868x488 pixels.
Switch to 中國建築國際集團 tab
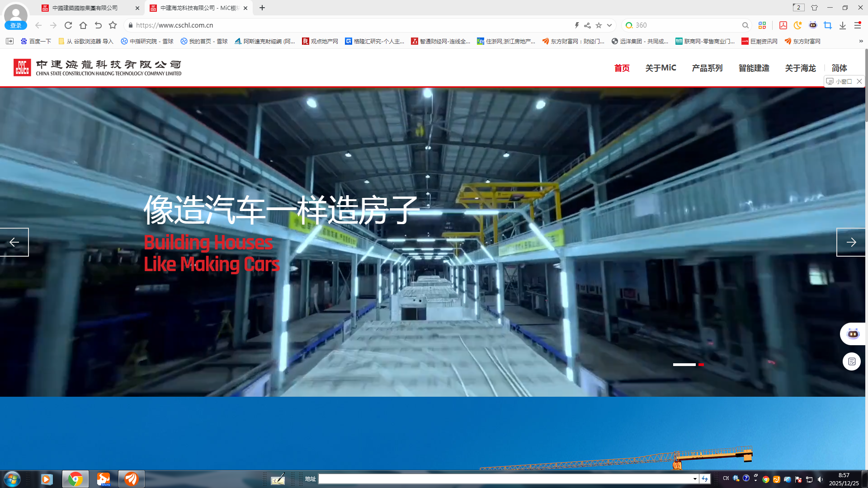point(85,8)
